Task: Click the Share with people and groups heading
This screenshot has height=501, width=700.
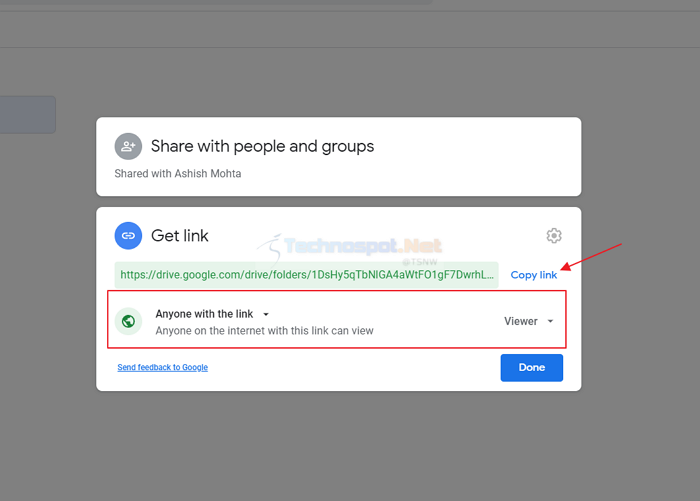Action: [x=262, y=146]
